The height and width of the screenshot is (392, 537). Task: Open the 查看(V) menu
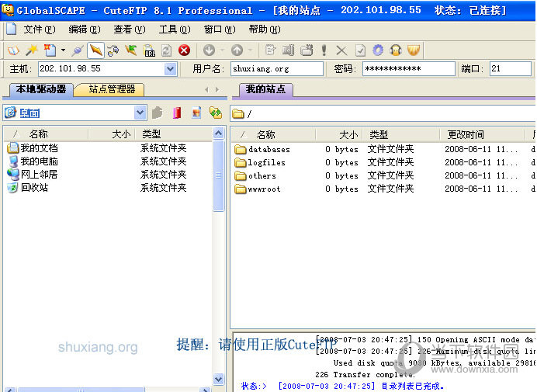(x=130, y=29)
